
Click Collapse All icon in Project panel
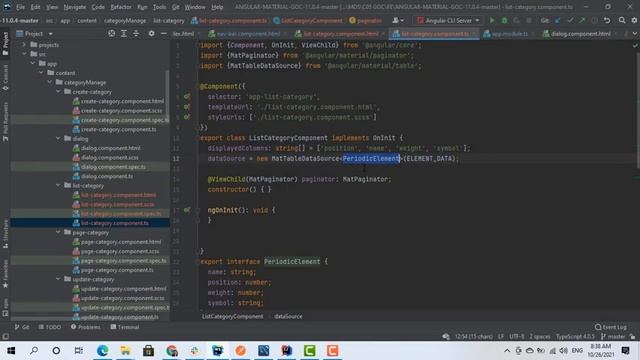coord(136,33)
